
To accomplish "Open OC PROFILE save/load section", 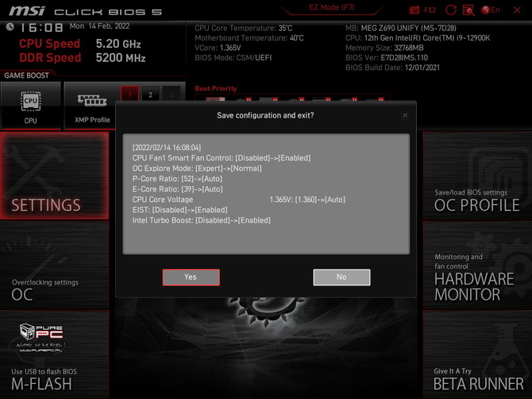I will [x=477, y=175].
